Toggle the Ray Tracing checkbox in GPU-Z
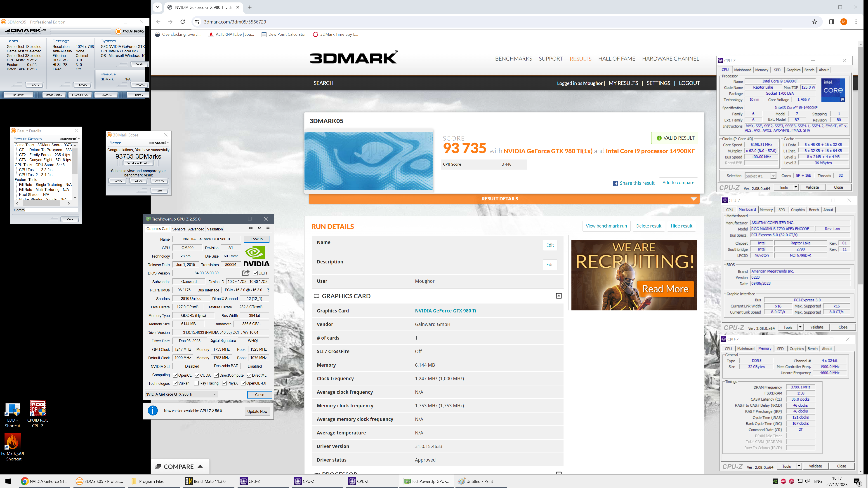This screenshot has width=868, height=488. coord(196,383)
